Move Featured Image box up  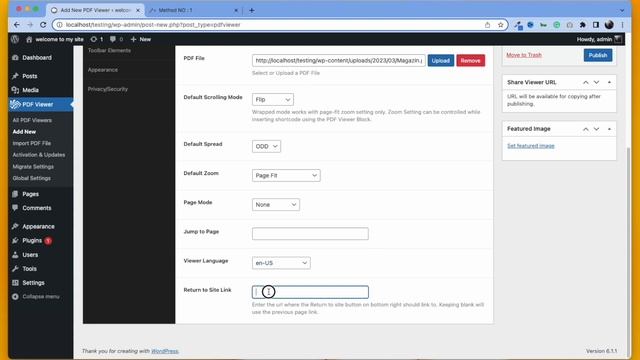(x=585, y=129)
